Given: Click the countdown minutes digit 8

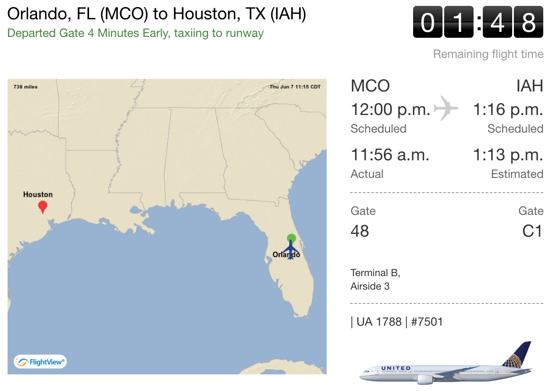Looking at the screenshot, I should [529, 22].
